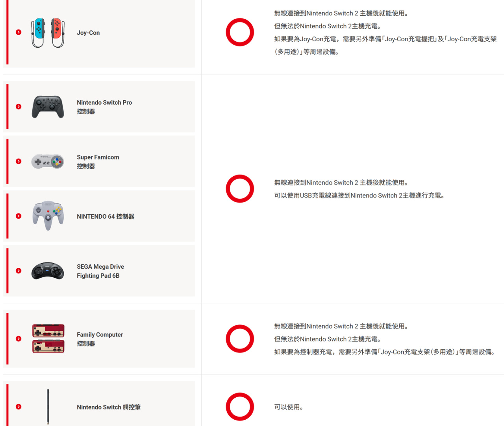Click the red arrow next to NINTENDO 64 controller

19,216
